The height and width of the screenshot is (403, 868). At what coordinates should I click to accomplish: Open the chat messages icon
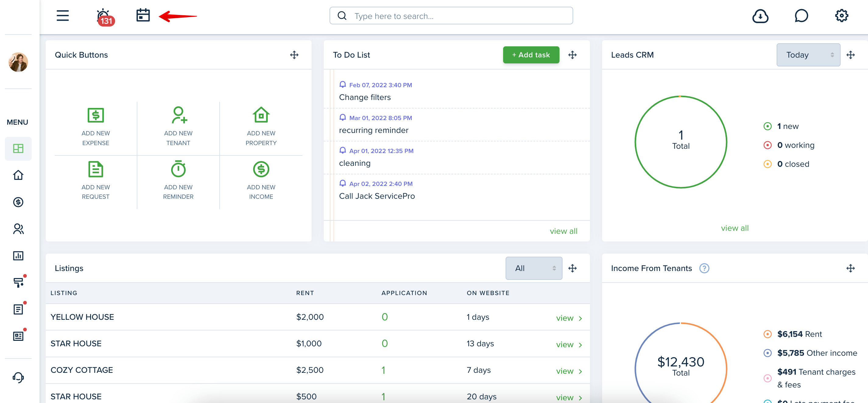[801, 16]
